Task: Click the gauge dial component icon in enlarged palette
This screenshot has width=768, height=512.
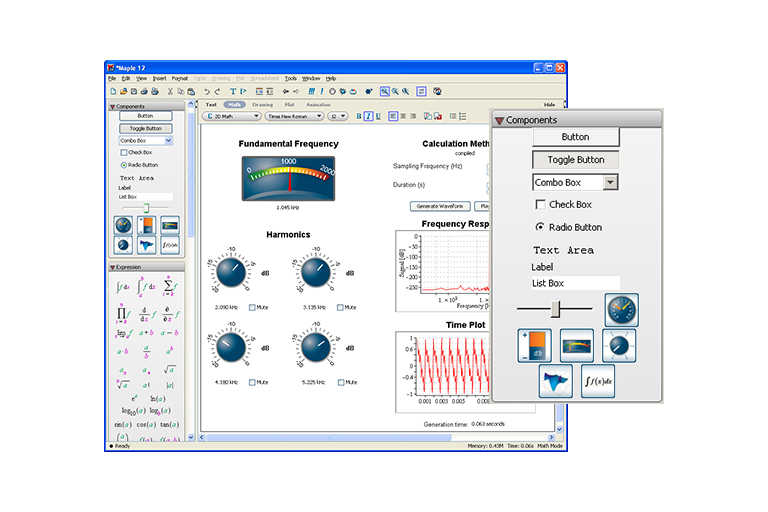Action: tap(621, 311)
